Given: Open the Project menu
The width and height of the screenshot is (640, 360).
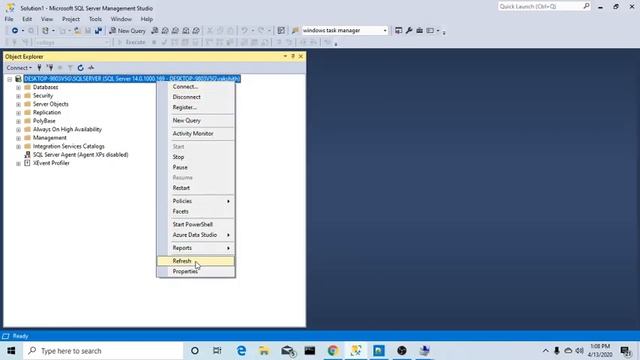Looking at the screenshot, I should tap(71, 19).
